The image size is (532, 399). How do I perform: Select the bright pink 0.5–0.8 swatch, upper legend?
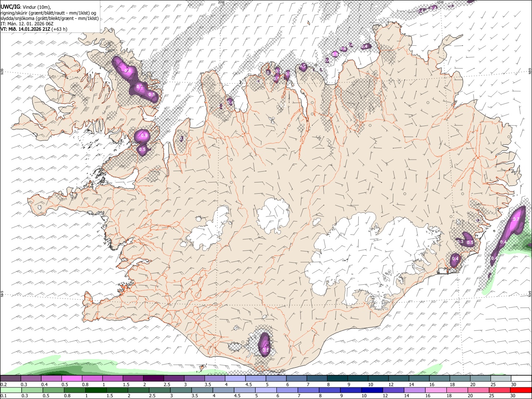pos(72,379)
